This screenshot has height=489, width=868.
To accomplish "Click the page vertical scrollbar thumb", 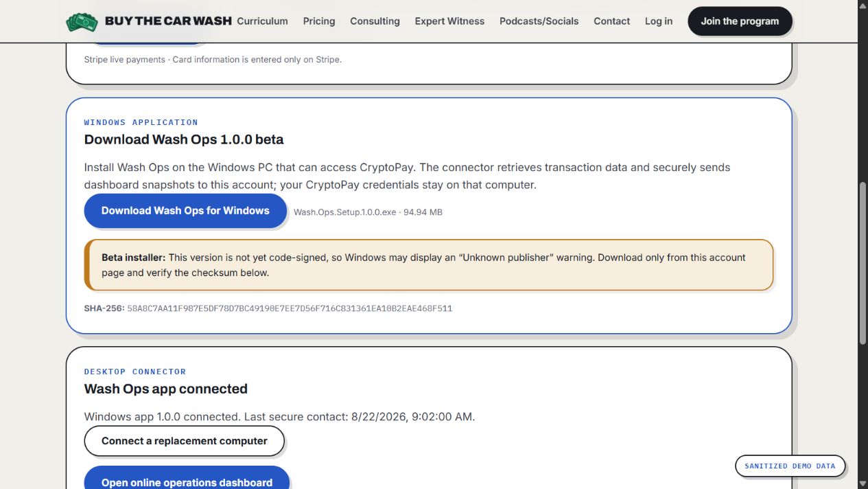I will 863,263.
